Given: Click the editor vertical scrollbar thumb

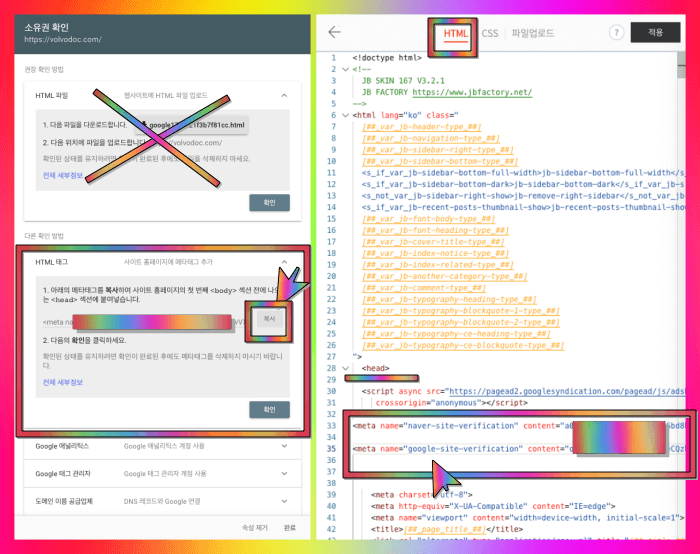Looking at the screenshot, I should click(681, 65).
